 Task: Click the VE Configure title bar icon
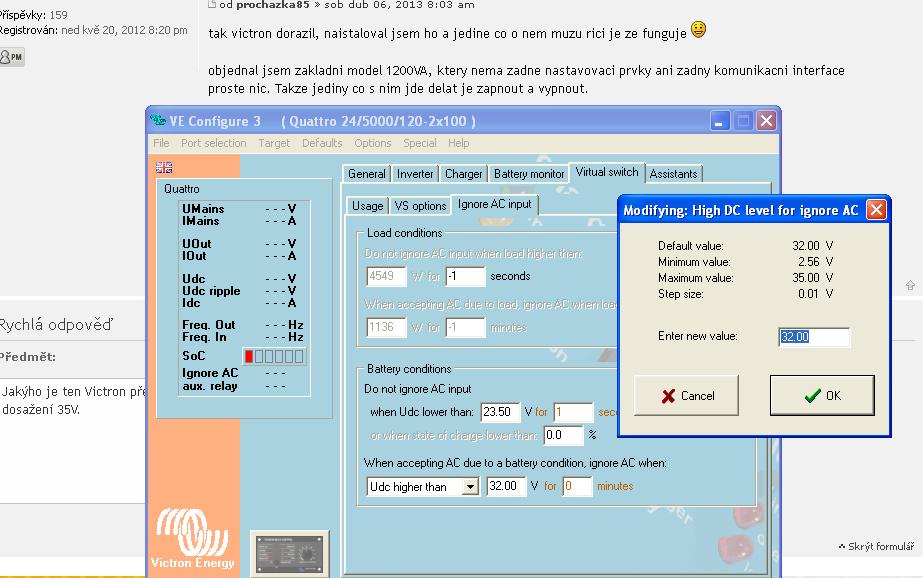158,121
